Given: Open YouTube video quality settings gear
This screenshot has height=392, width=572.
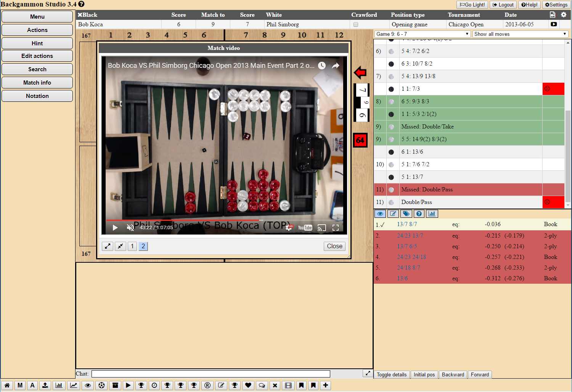Looking at the screenshot, I should pos(289,228).
